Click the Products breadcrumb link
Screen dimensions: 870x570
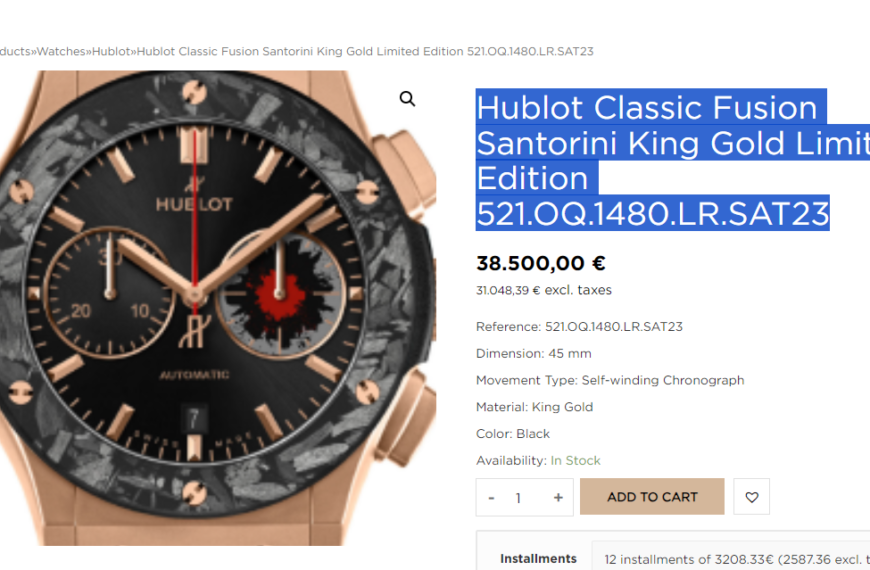15,51
